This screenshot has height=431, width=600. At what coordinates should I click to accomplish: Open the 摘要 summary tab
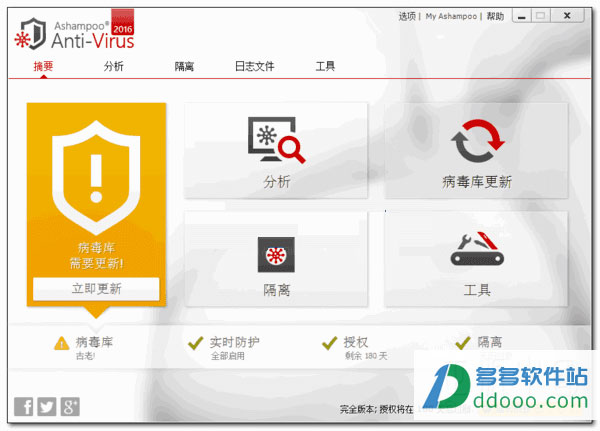[43, 66]
